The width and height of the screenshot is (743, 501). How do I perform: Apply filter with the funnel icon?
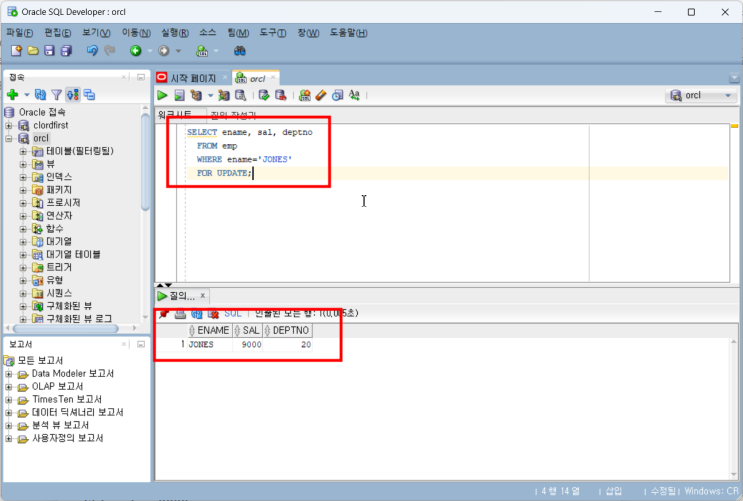[x=56, y=95]
